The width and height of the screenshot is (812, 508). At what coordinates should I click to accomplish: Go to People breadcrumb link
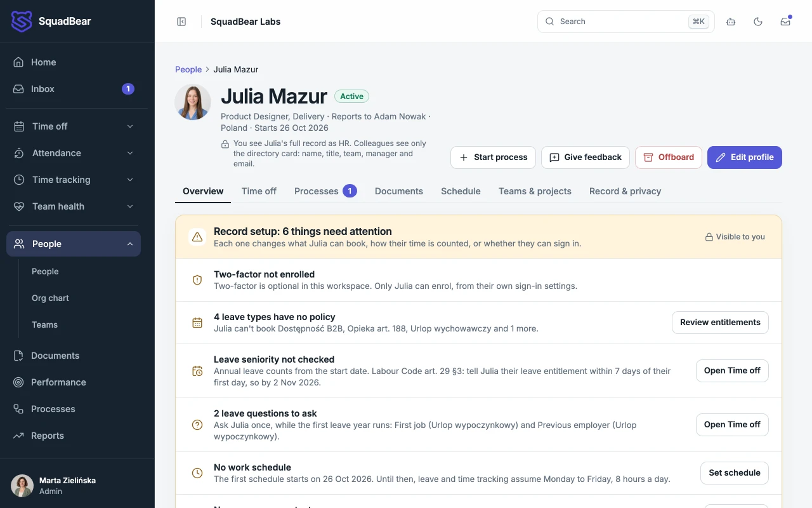pos(188,70)
